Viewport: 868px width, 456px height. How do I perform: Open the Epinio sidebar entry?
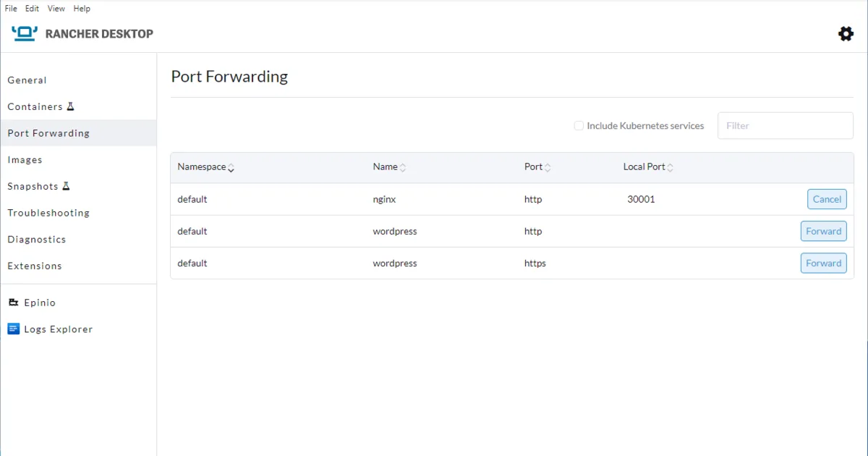(x=78, y=303)
